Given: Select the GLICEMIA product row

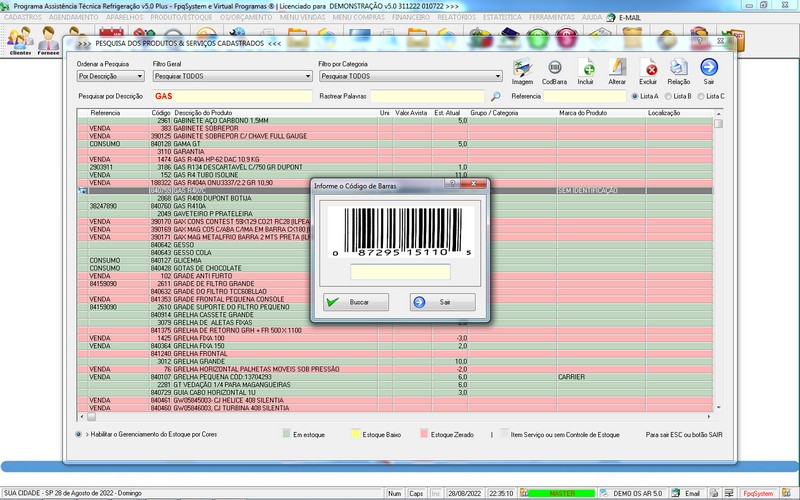Looking at the screenshot, I should click(x=395, y=260).
